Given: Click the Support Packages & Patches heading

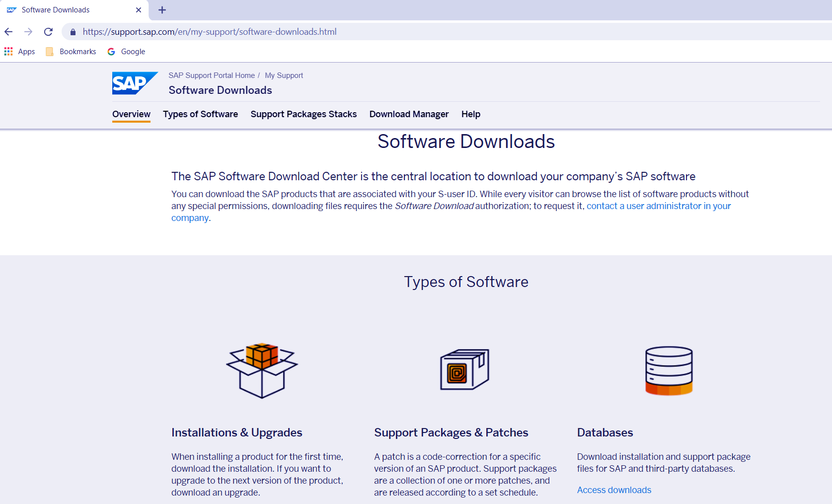Looking at the screenshot, I should pyautogui.click(x=451, y=432).
